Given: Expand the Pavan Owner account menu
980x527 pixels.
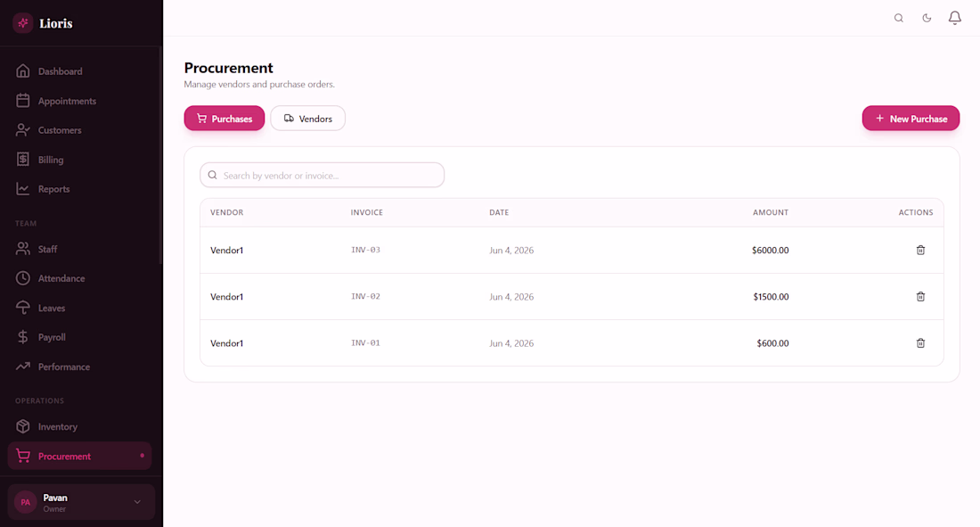Looking at the screenshot, I should [81, 502].
